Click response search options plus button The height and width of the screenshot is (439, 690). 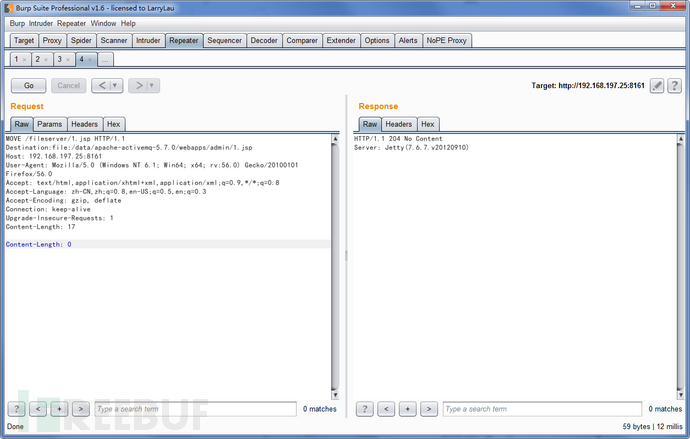pos(407,409)
